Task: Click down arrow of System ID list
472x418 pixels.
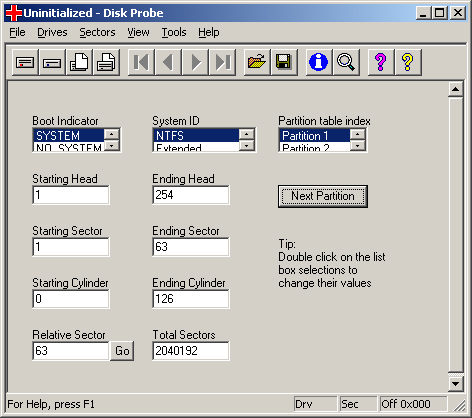Action: (247, 146)
